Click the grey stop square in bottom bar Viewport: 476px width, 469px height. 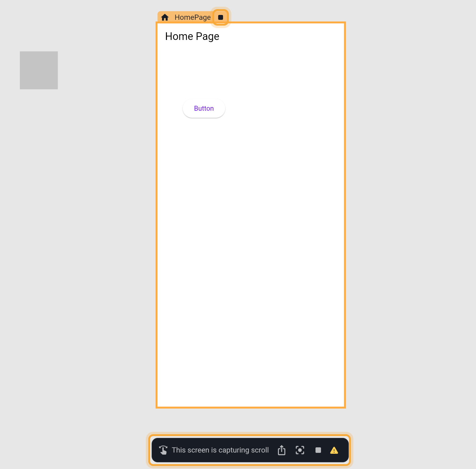[x=318, y=450]
